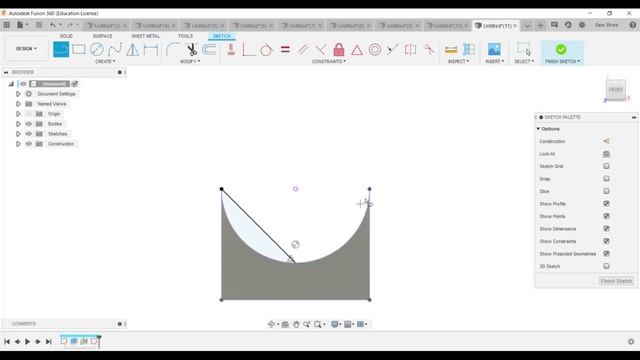Select the Offset tool
This screenshot has width=640, height=360.
pos(209,49)
